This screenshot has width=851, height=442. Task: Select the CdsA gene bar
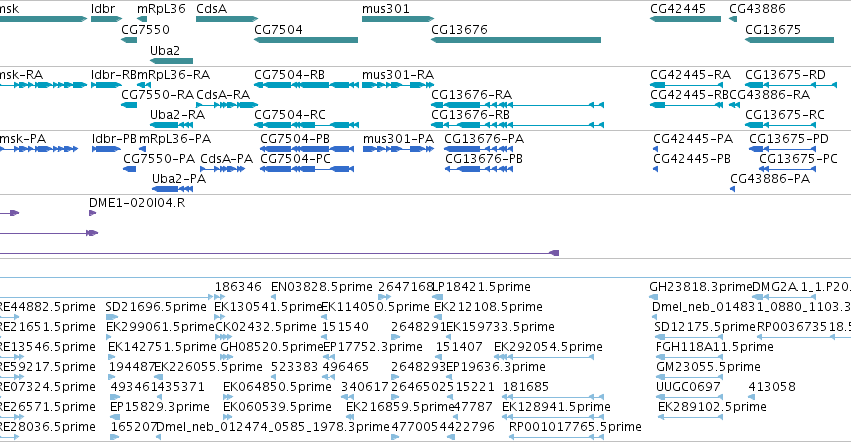(x=227, y=20)
